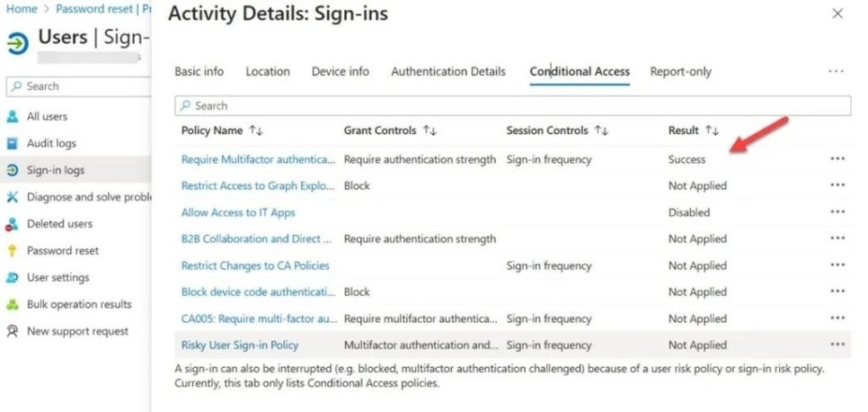
Task: Click the Diagnose and solve problems icon
Action: (x=13, y=197)
